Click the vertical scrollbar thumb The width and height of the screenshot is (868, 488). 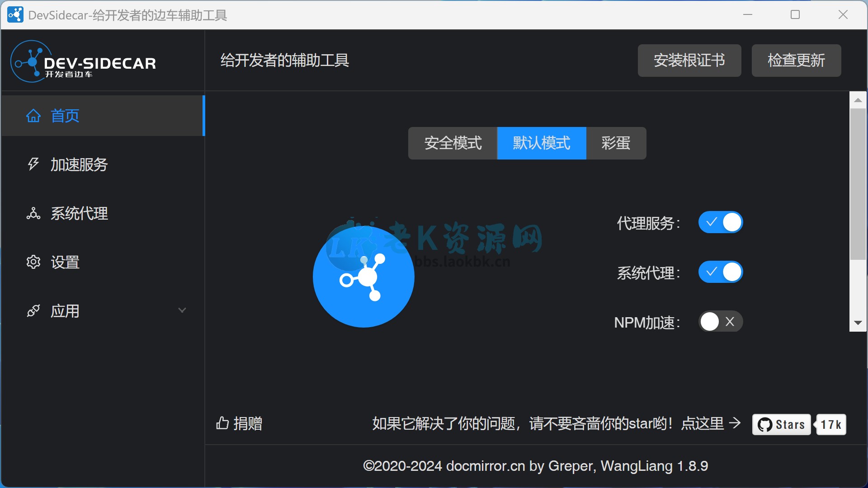tap(858, 184)
